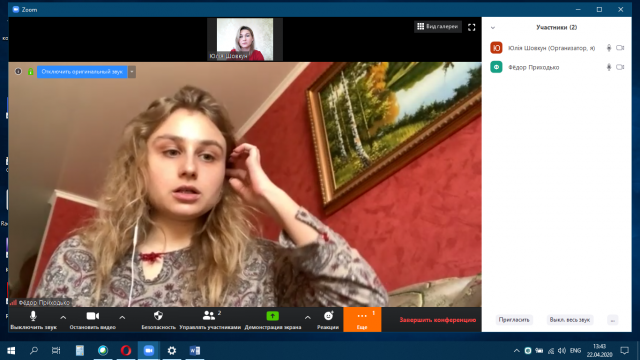Open taskbar search magnifier

[34, 351]
